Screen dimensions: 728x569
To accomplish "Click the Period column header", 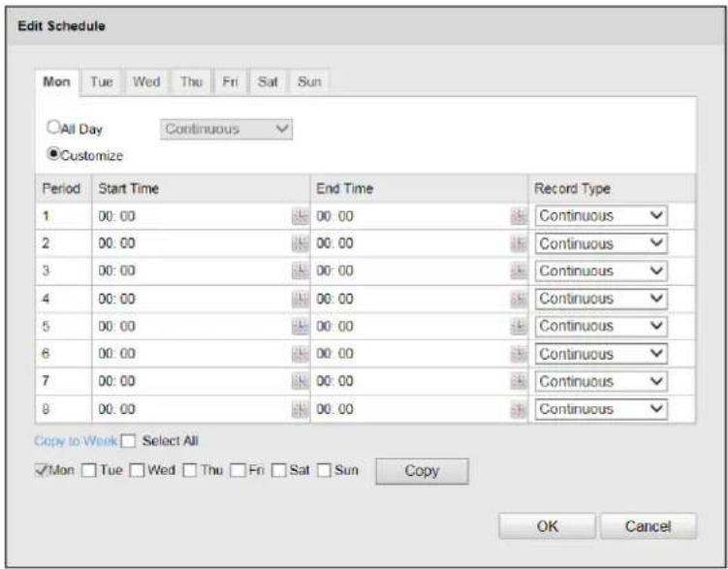I will pos(63,188).
